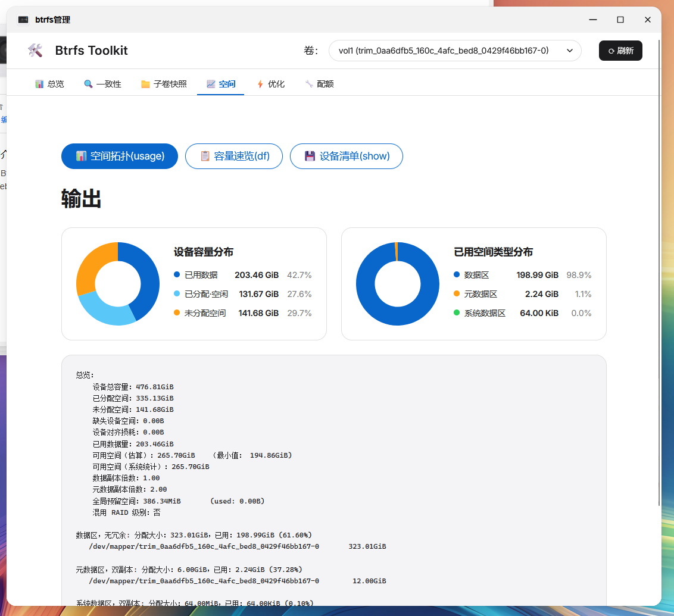Minimize the btrfs管理 window

click(593, 20)
